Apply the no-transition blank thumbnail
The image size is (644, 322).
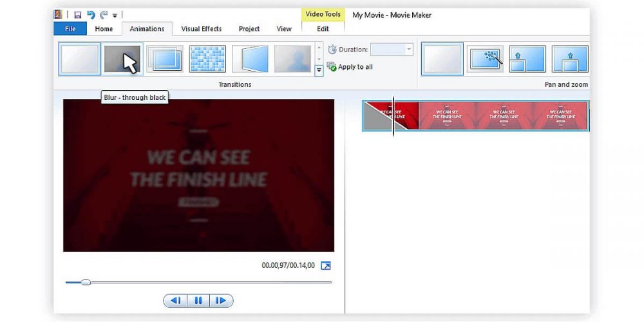(80, 59)
